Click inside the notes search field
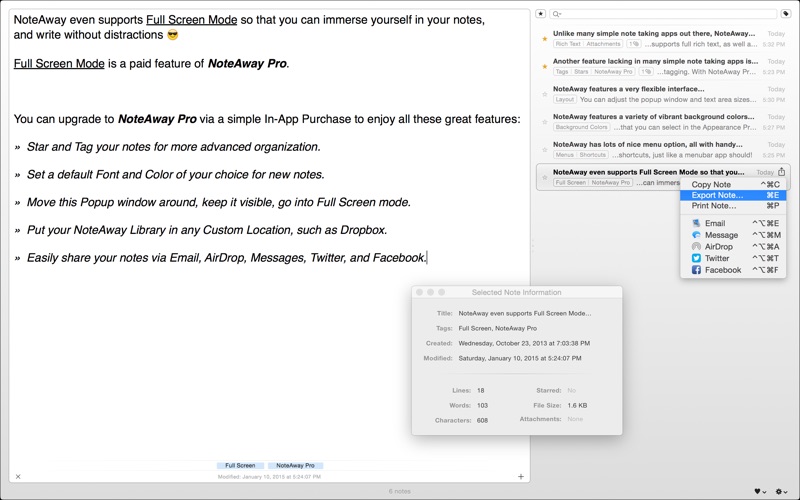The width and height of the screenshot is (800, 500). 663,14
